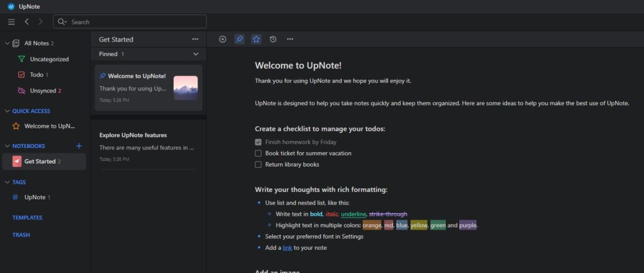This screenshot has height=273, width=644.
Task: Click the All Notes notebook icon
Action: [x=16, y=43]
